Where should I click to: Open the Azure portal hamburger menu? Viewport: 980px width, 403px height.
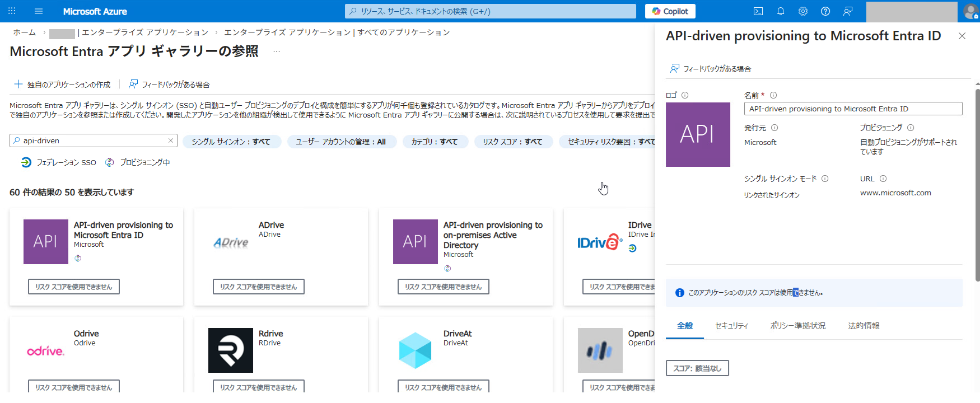[39, 11]
